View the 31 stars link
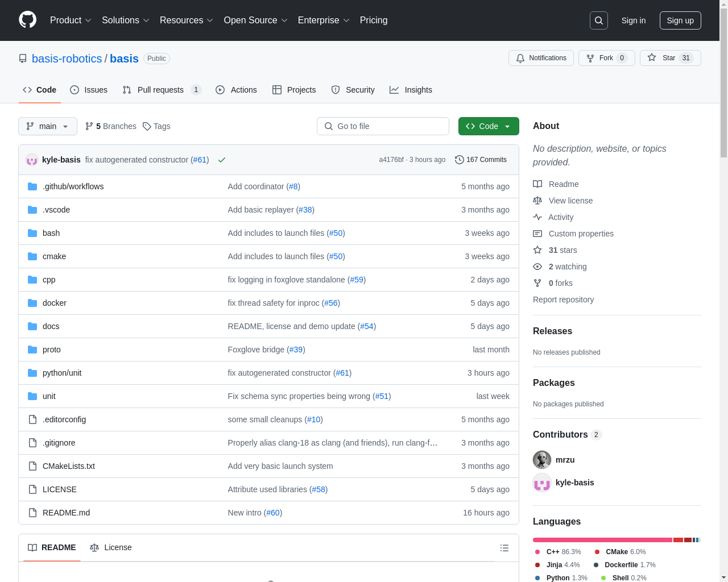The height and width of the screenshot is (582, 728). coord(555,250)
